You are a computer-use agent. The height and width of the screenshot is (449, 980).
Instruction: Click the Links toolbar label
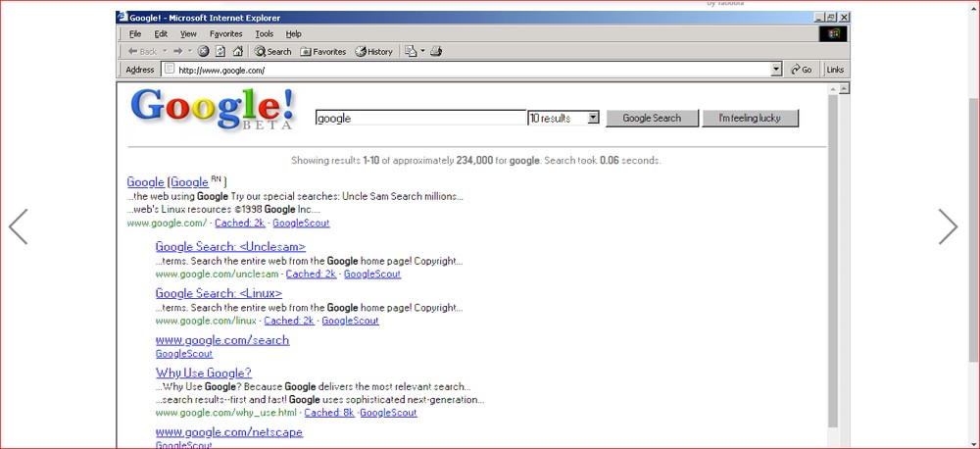[x=835, y=70]
